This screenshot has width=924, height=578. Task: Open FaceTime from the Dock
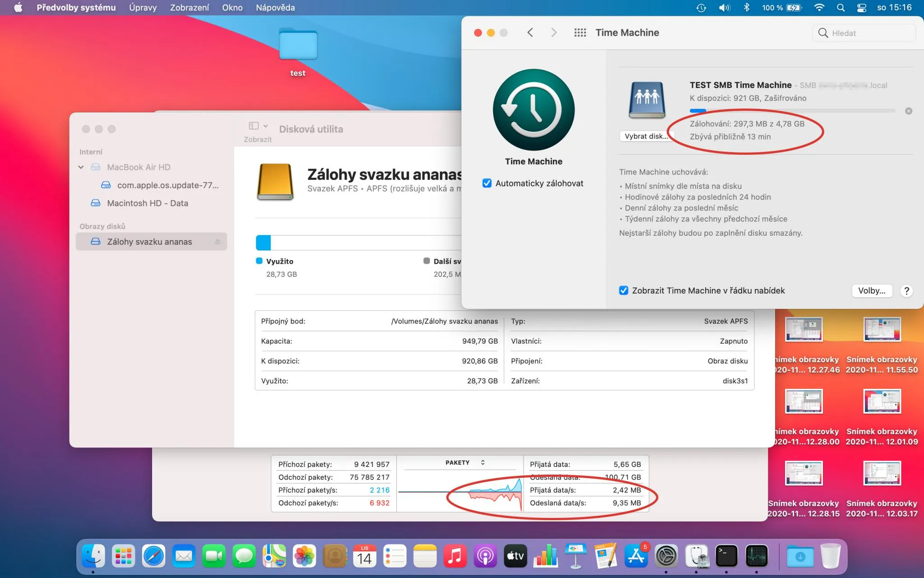214,556
